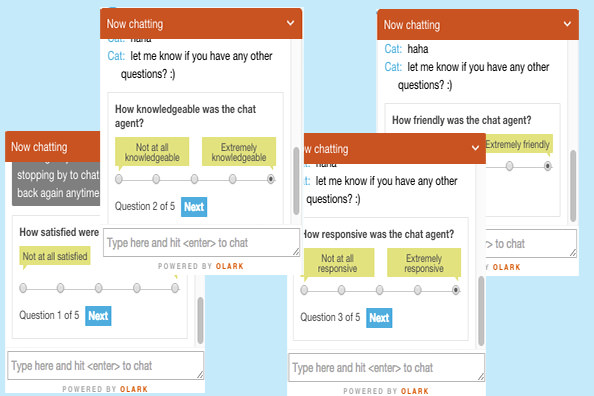
Task: Select the lowest satisfaction rating radio
Action: (x=23, y=288)
